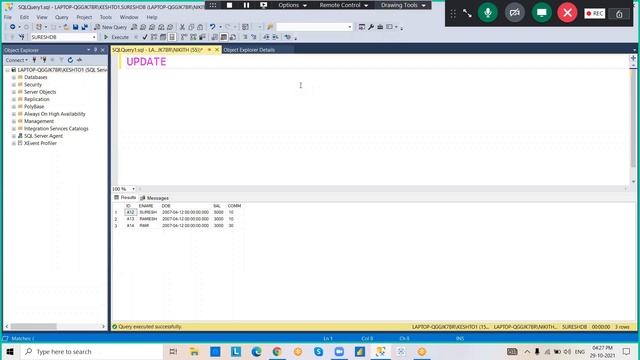The width and height of the screenshot is (640, 360).
Task: Click the Save file disk icon
Action: [76, 27]
